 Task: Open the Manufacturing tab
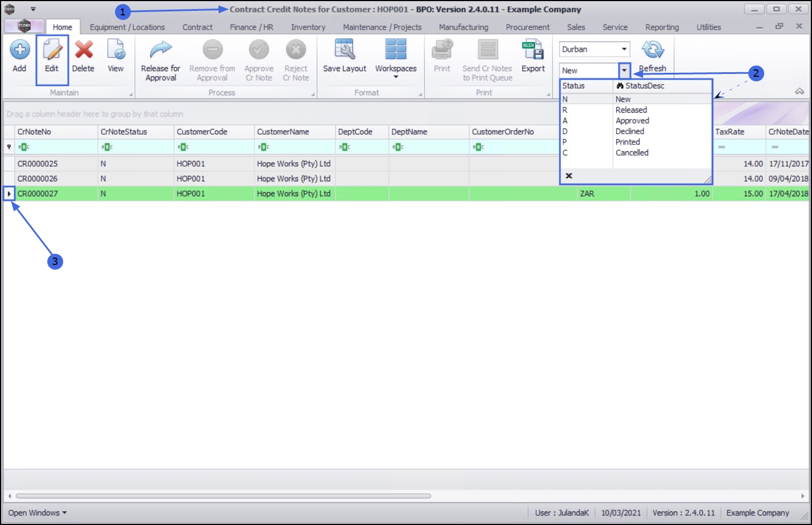464,27
